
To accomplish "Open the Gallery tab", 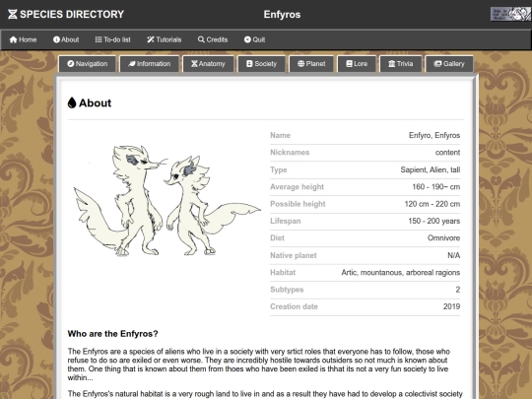I will coord(449,64).
